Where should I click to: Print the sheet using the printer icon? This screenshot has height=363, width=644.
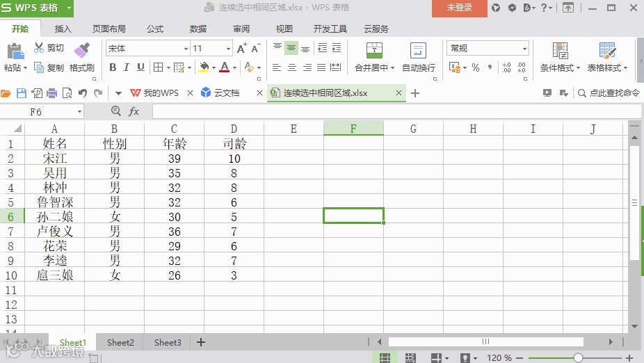coord(51,93)
